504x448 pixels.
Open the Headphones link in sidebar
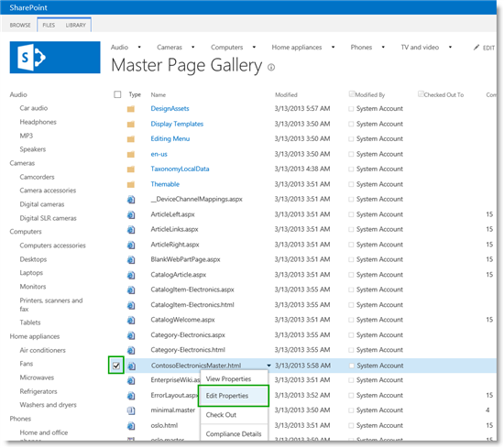(38, 122)
